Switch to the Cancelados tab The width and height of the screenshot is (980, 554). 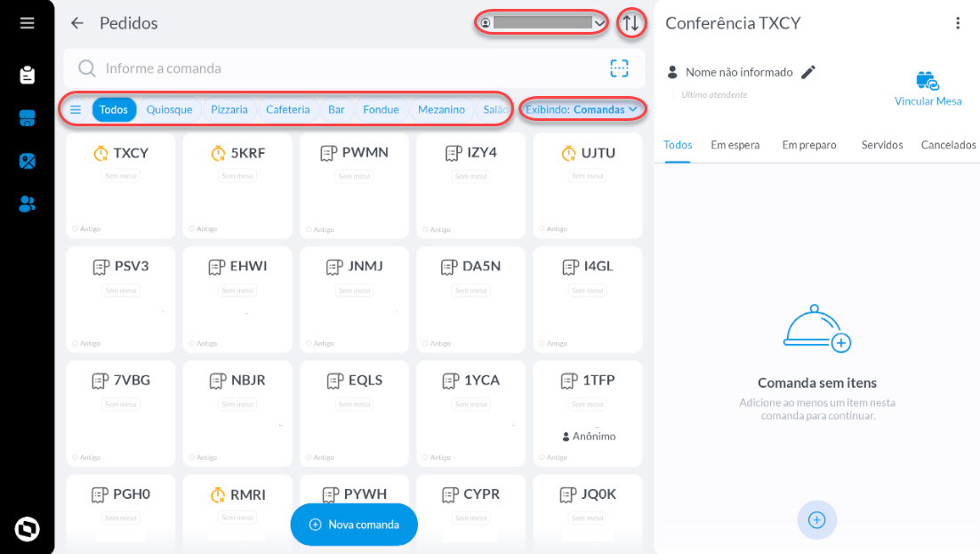click(948, 144)
